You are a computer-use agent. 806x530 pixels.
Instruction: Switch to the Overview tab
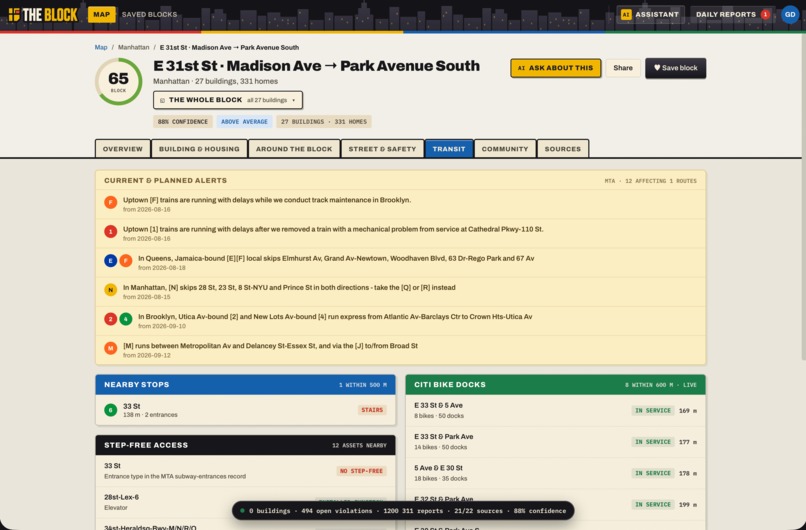pyautogui.click(x=122, y=149)
